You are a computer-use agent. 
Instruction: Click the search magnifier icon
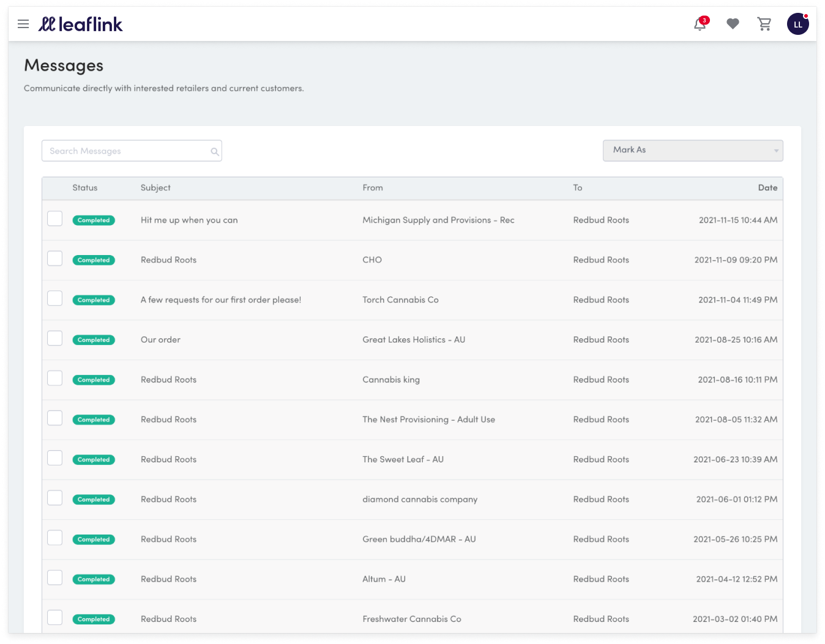click(x=215, y=152)
